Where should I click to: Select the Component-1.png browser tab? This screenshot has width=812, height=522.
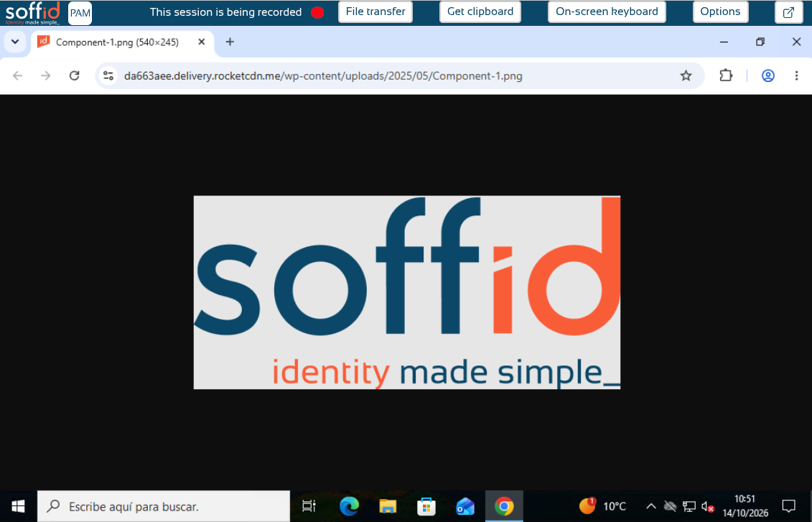coord(123,42)
